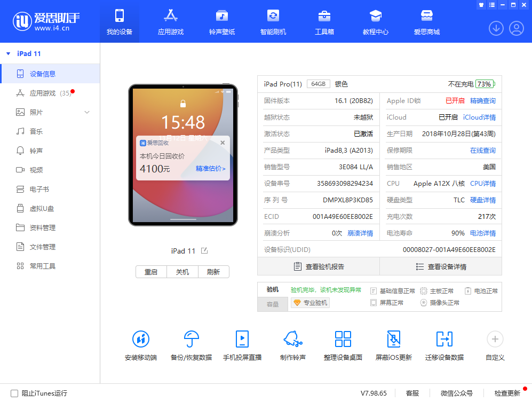Viewport: 532px width, 402px height.
Task: Click the 73% battery charge indicator
Action: (485, 84)
